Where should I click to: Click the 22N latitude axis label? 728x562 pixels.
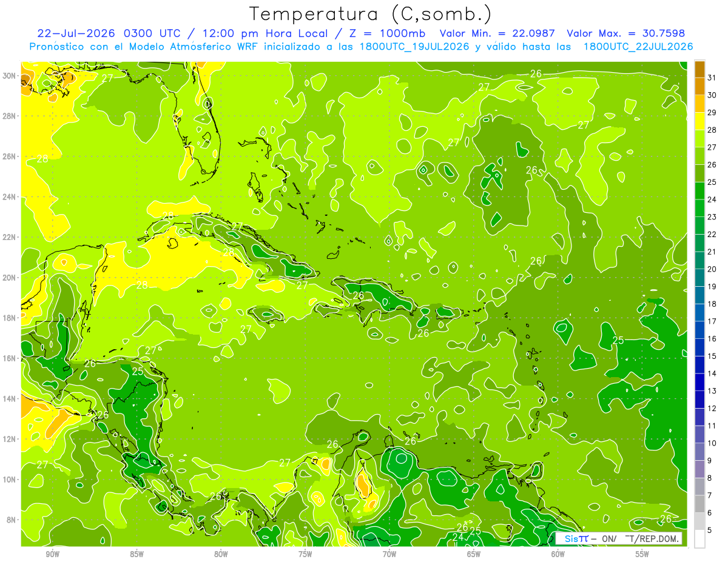coord(10,237)
